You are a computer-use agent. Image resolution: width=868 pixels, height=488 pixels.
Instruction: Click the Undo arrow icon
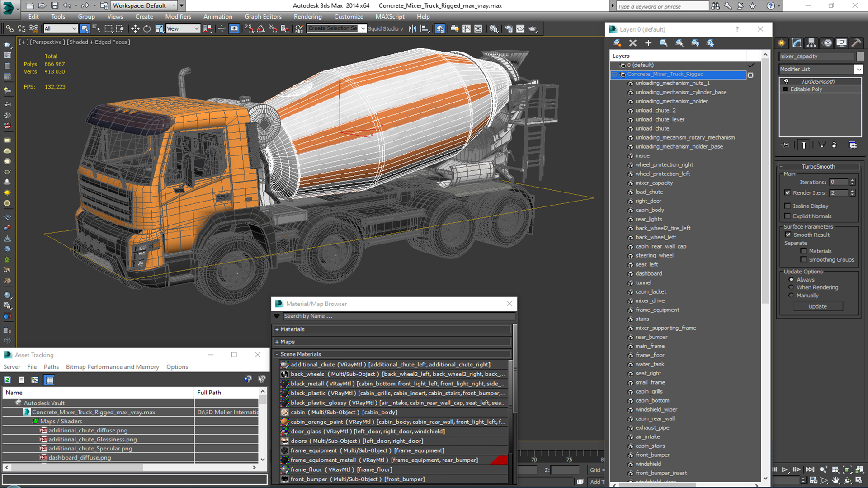pos(67,5)
